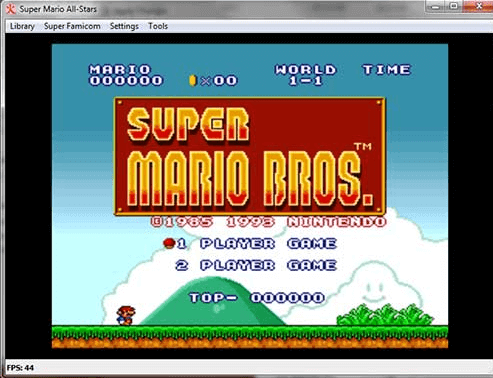Screen dimensions: 493x378
Task: Click the Super Mario Bros. title logo
Action: [250, 156]
